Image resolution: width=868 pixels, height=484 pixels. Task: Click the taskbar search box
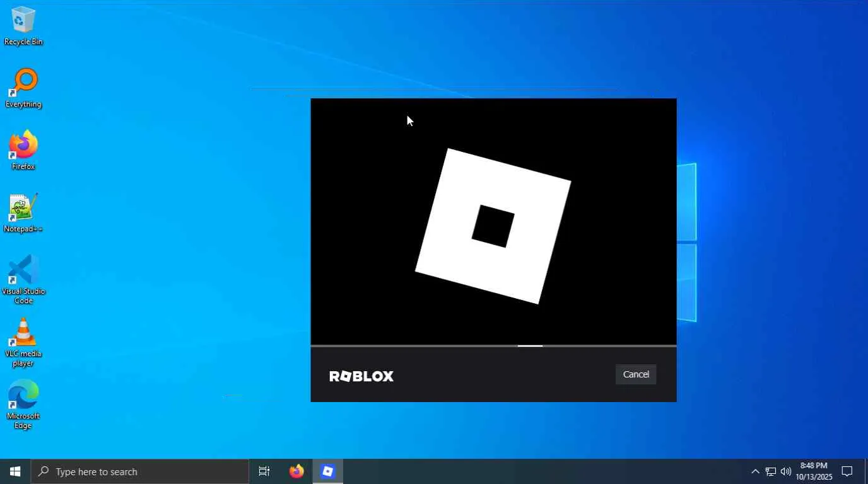coord(140,471)
